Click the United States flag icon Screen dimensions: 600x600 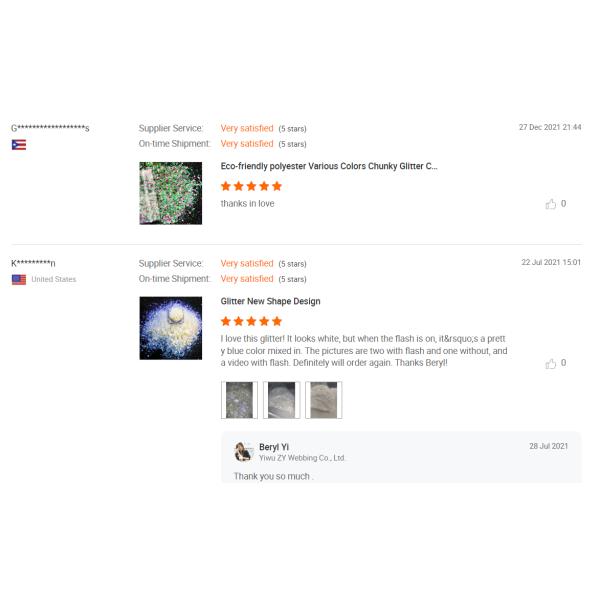19,280
